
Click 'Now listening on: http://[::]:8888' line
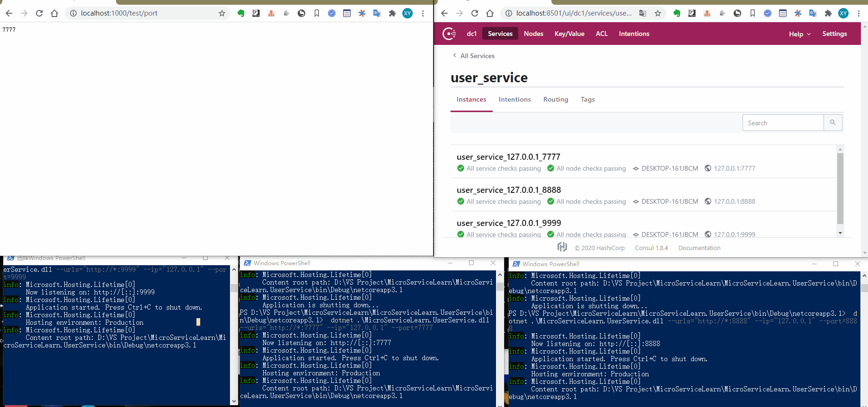(x=595, y=344)
